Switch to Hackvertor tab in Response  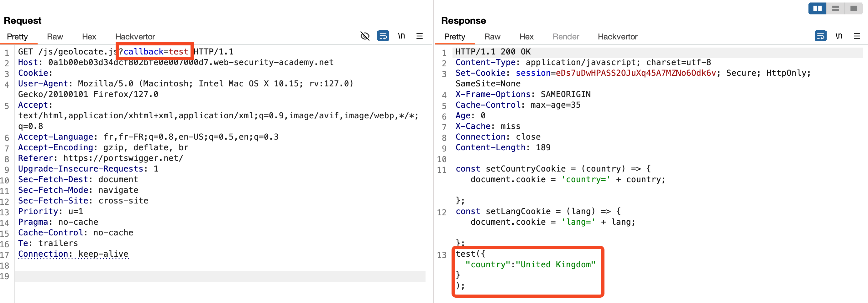pyautogui.click(x=617, y=37)
